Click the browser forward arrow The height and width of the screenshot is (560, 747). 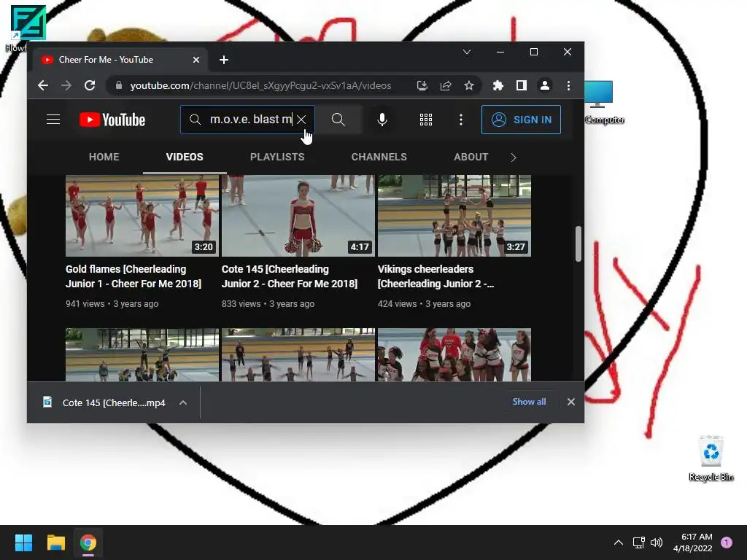click(66, 86)
